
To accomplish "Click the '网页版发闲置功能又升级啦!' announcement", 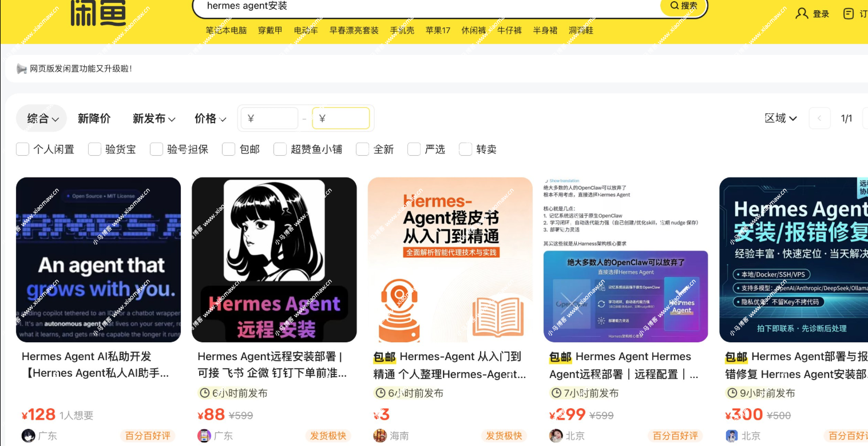I will coord(81,69).
